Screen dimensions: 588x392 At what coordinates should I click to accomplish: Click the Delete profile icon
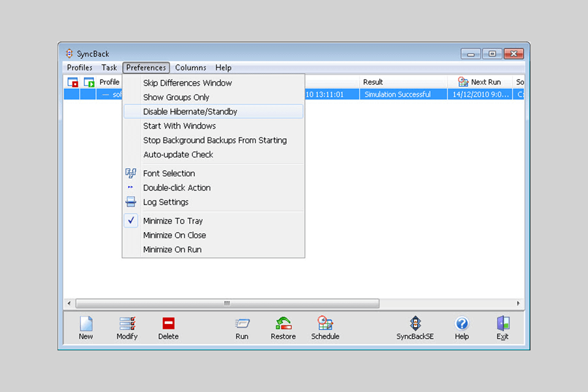tap(168, 324)
